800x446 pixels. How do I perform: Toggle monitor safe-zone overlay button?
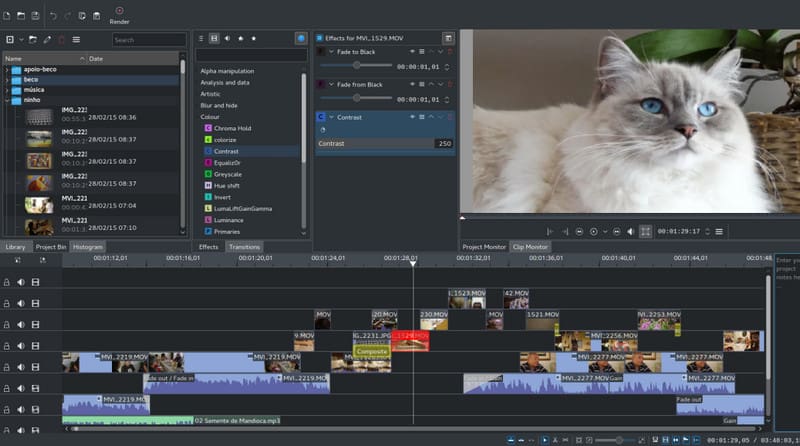click(645, 232)
